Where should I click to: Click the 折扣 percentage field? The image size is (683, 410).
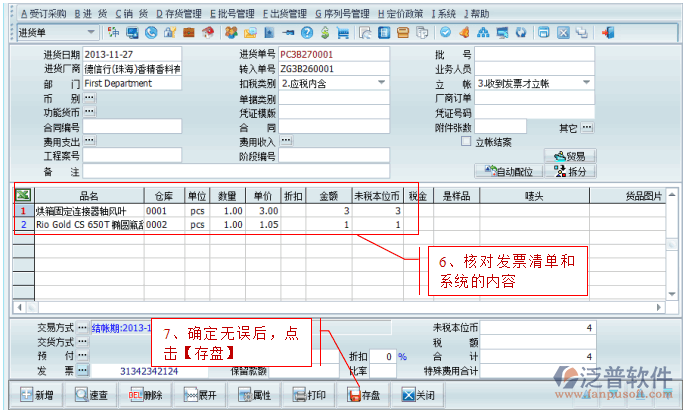[382, 356]
